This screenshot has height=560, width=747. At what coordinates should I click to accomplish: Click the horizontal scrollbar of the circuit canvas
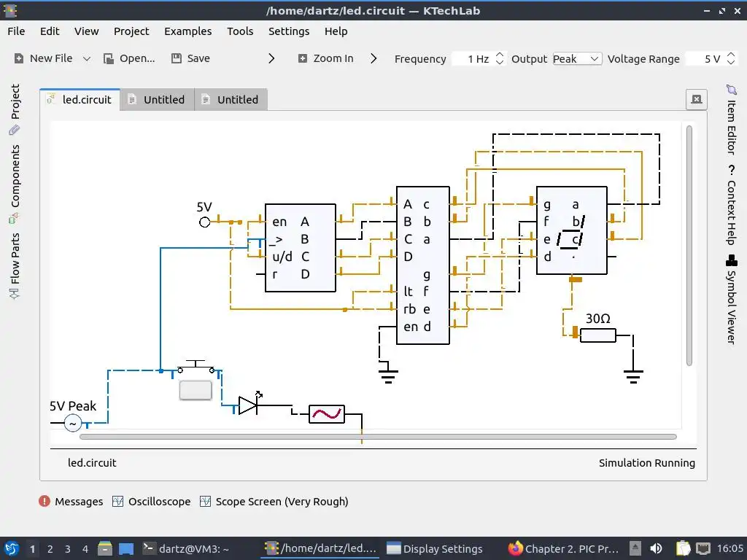click(x=379, y=437)
